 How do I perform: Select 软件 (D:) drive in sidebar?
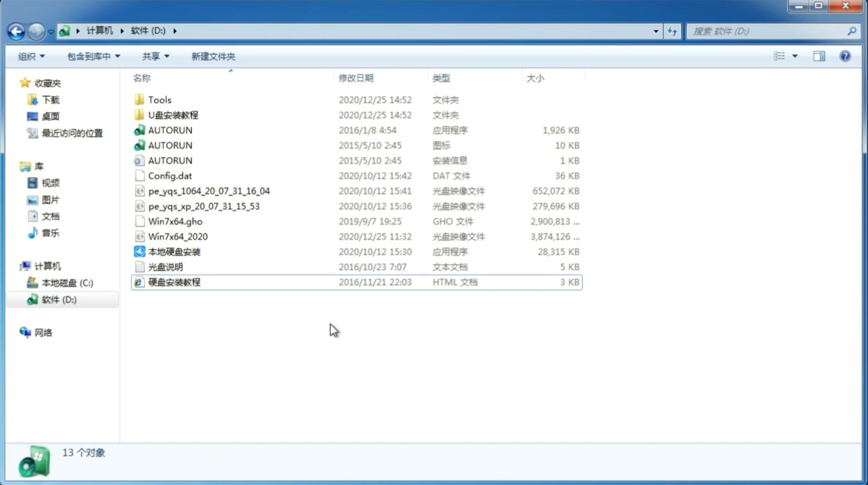pyautogui.click(x=58, y=299)
